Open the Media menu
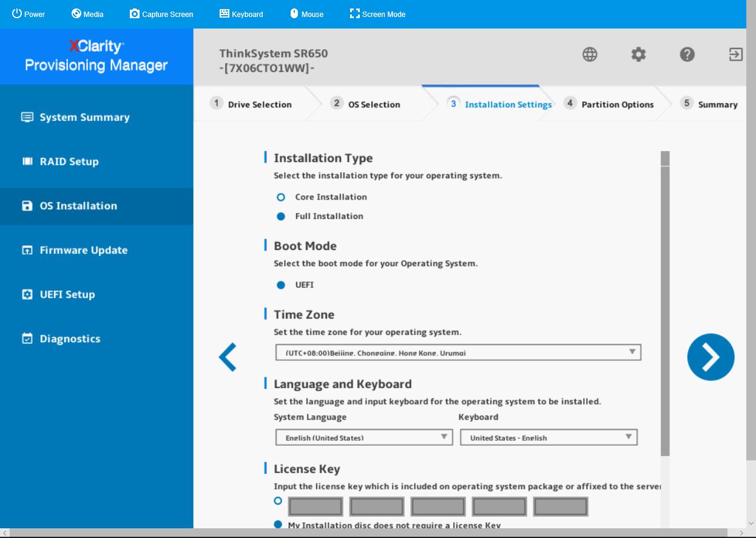Screen dimensions: 756x538 pyautogui.click(x=87, y=14)
